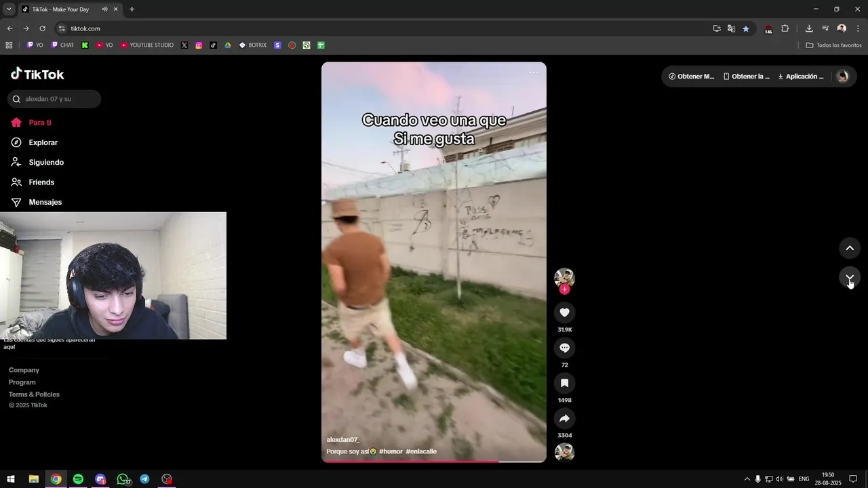868x488 pixels.
Task: Share the video showing 3304 shares
Action: (564, 418)
